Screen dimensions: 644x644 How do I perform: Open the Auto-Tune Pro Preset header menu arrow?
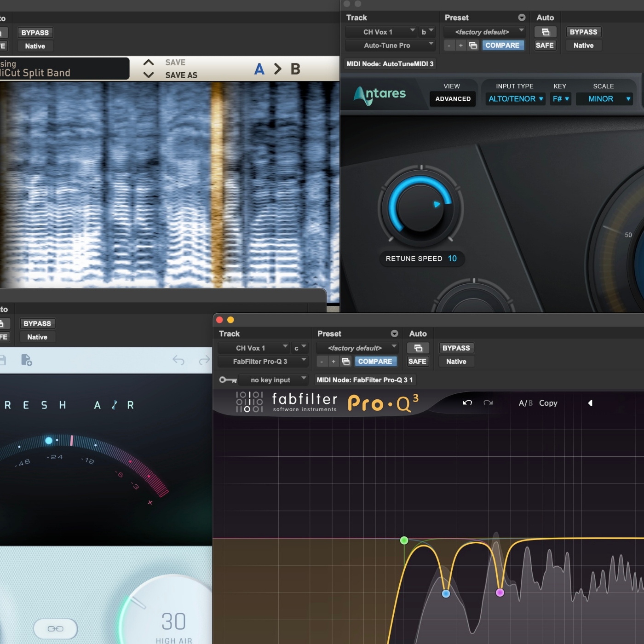(x=522, y=17)
